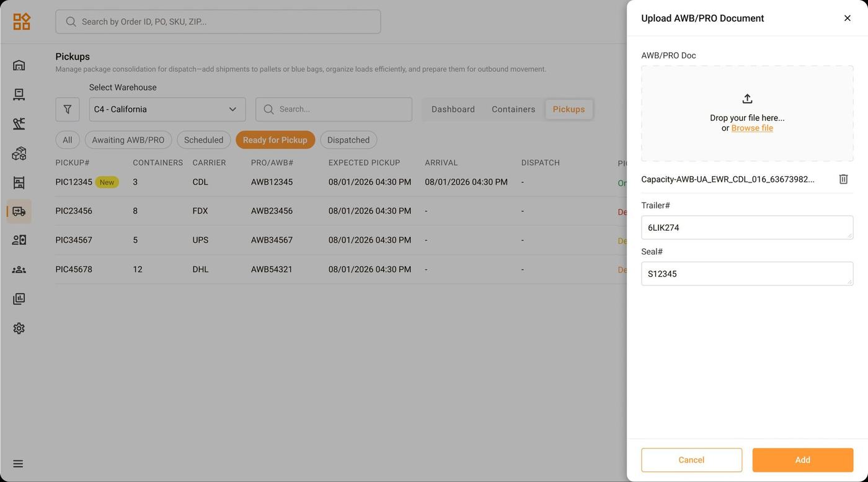Click the upload arrow icon
This screenshot has width=868, height=482.
[x=747, y=99]
